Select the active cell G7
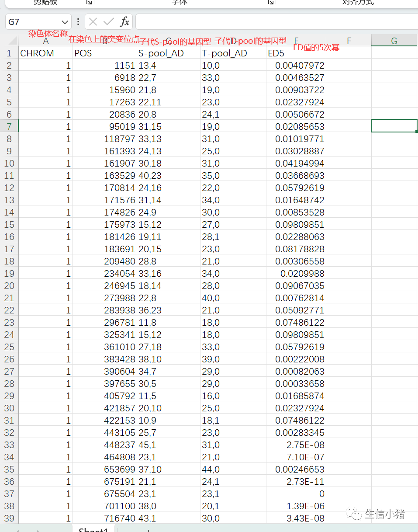Image resolution: width=418 pixels, height=532 pixels. (x=394, y=125)
